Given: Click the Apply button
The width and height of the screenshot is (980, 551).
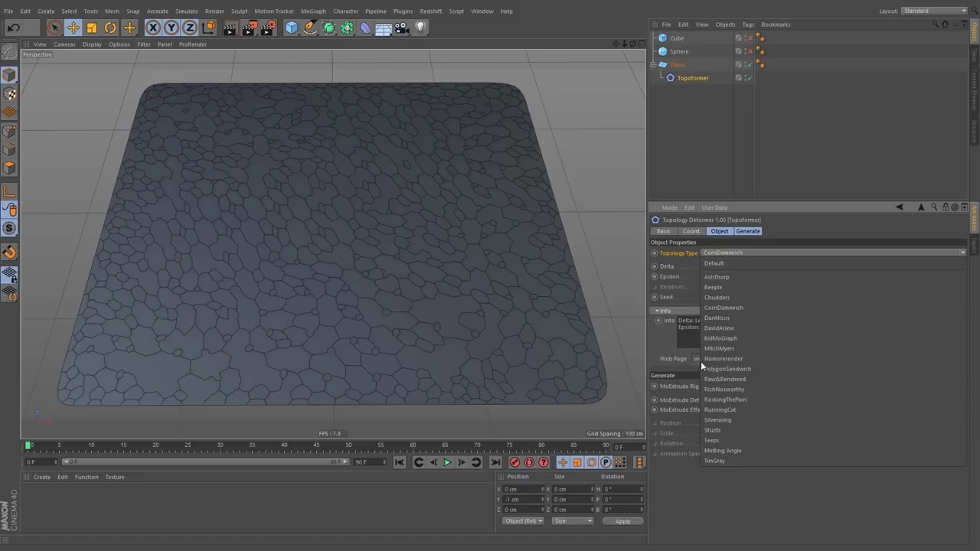Looking at the screenshot, I should (622, 521).
